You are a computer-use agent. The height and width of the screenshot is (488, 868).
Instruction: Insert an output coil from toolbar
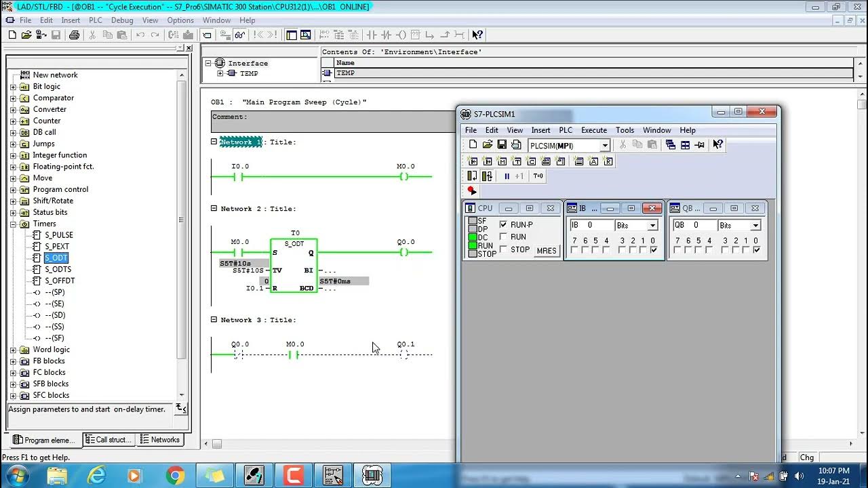coord(401,35)
